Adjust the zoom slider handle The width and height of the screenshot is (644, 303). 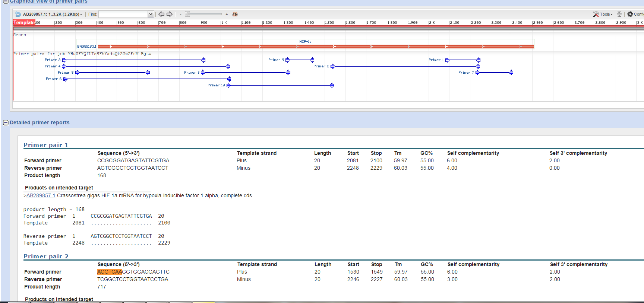[188, 14]
